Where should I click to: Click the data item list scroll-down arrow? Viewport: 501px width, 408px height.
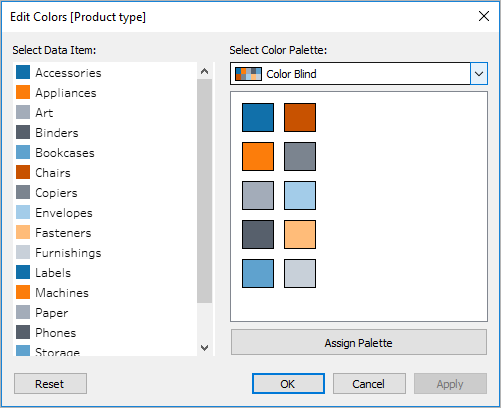205,348
